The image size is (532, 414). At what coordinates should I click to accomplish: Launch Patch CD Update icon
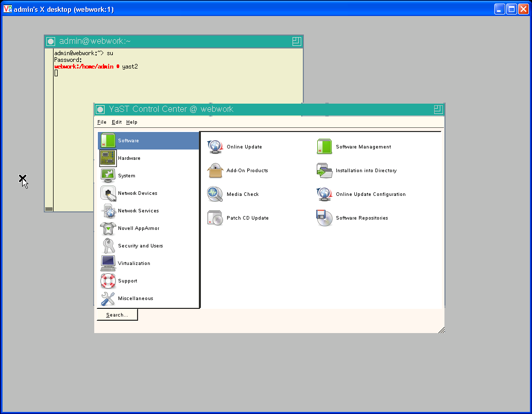point(215,218)
